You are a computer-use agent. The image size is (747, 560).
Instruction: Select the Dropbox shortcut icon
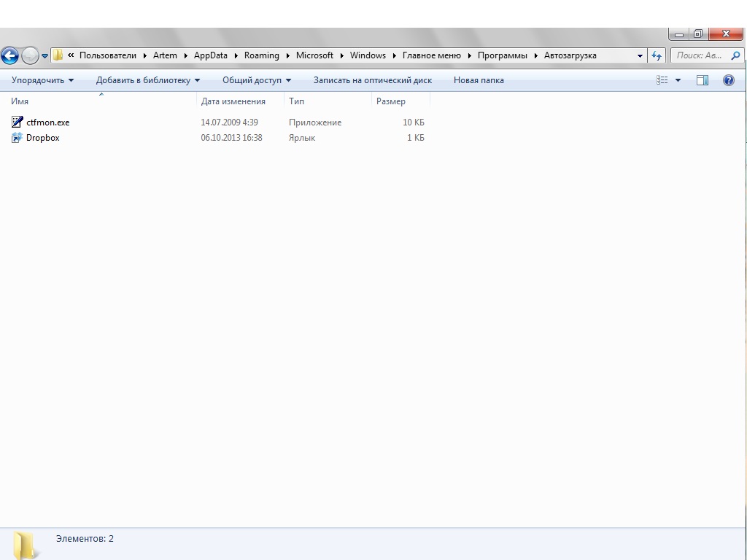tap(18, 138)
